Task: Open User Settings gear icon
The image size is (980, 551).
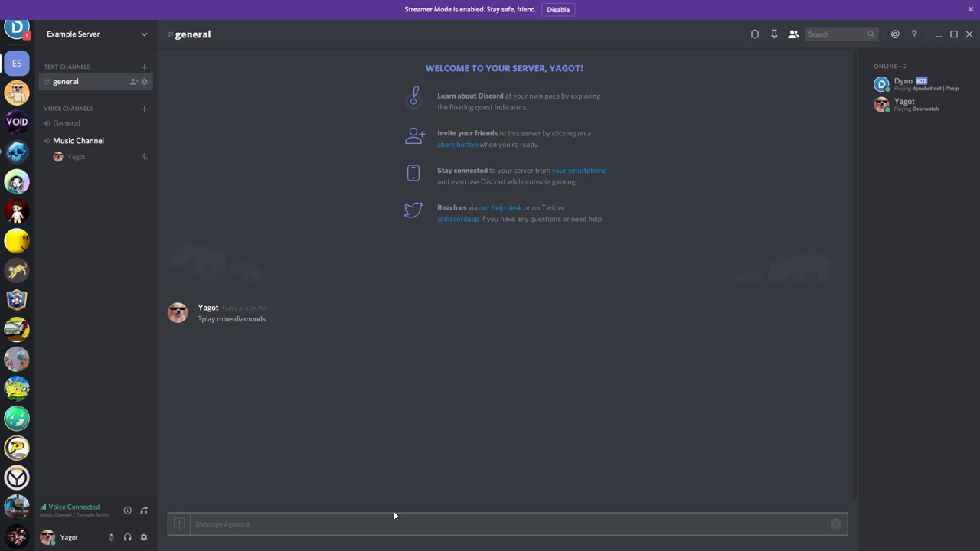Action: pos(143,537)
